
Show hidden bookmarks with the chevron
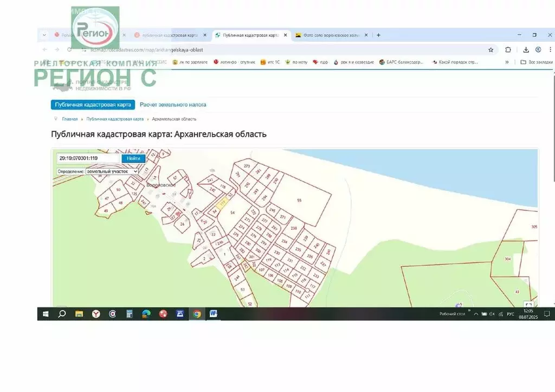507,62
